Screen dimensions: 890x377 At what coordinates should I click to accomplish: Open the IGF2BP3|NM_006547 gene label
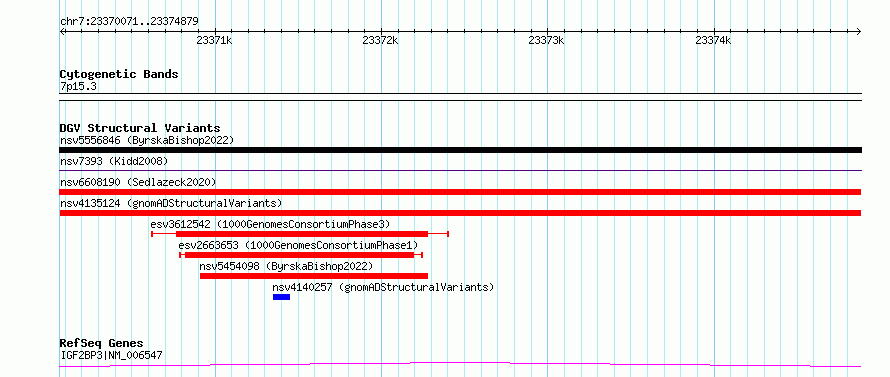111,355
